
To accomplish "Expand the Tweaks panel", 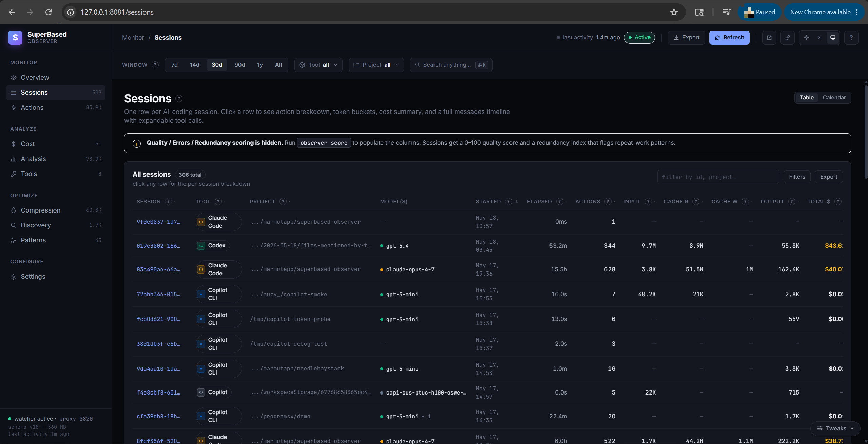I will (x=835, y=428).
